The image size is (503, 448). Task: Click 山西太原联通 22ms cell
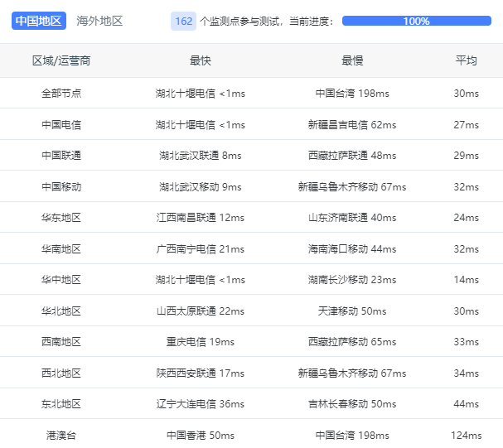coord(201,311)
